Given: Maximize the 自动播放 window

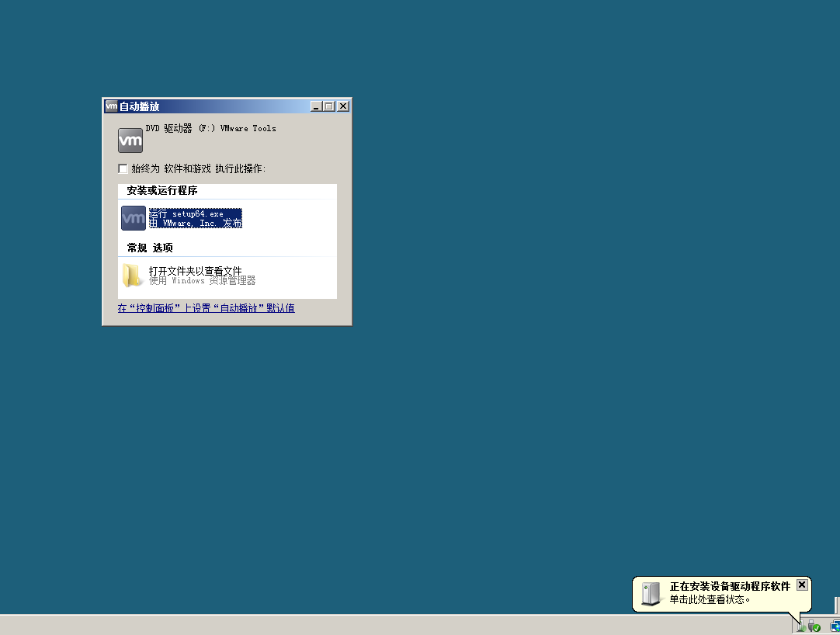Looking at the screenshot, I should coord(328,106).
